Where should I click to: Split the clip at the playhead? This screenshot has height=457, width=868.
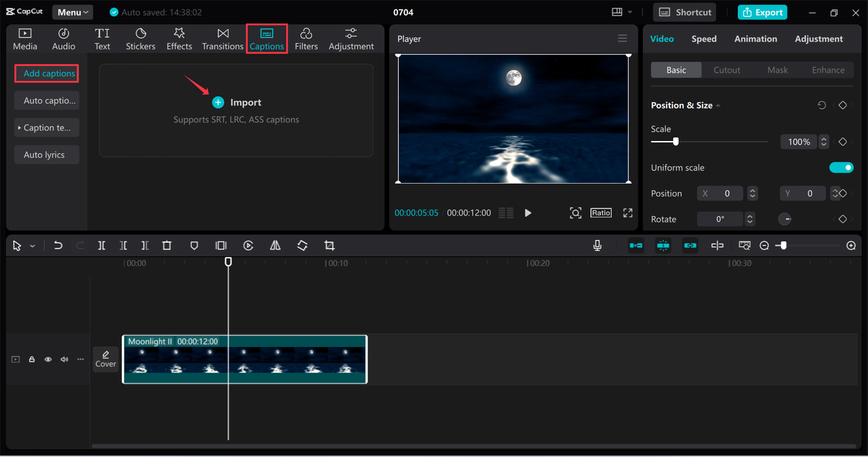(x=102, y=245)
